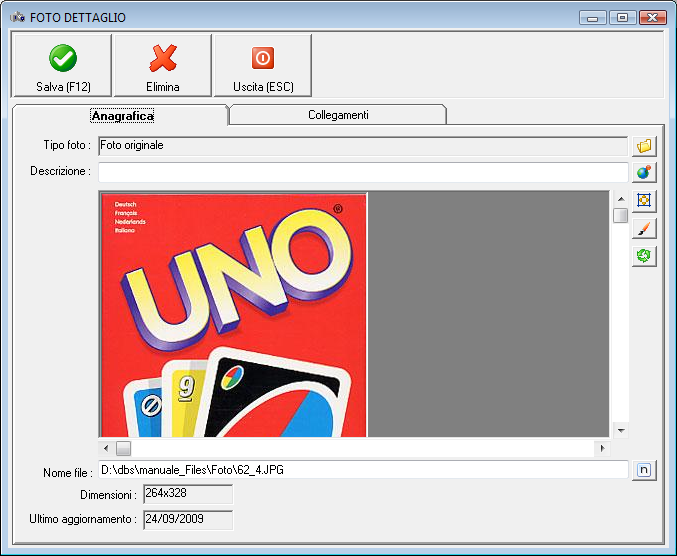Click the camera icon in the title bar

18,17
